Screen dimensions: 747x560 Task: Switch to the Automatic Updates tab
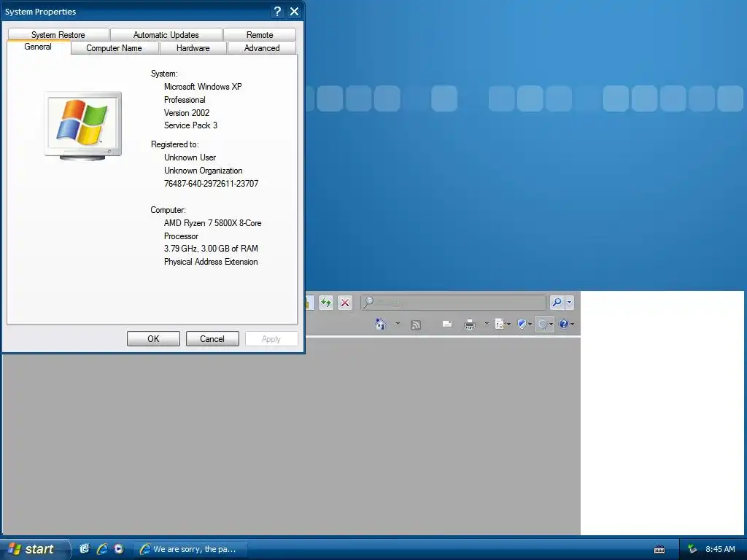[166, 35]
